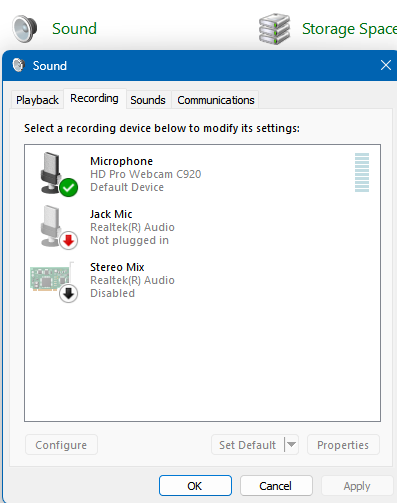Viewport: 397px width, 503px height.
Task: Select the 'Jack Mic' device name
Action: pos(111,214)
